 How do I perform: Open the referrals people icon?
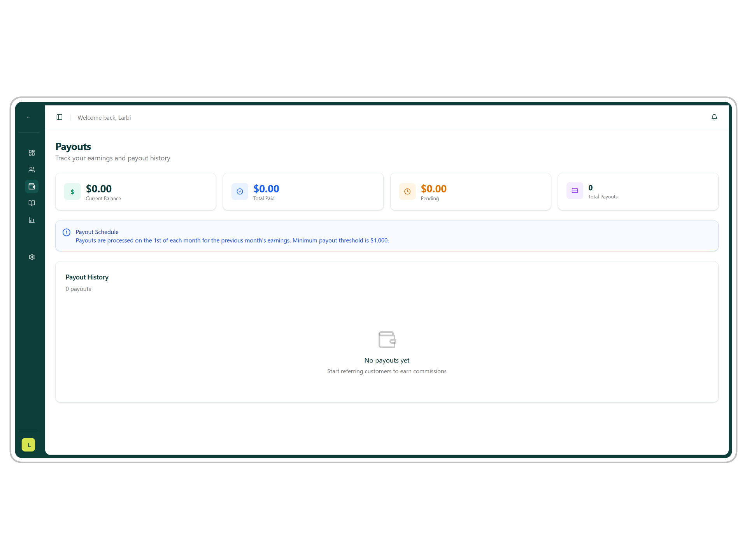coord(32,170)
